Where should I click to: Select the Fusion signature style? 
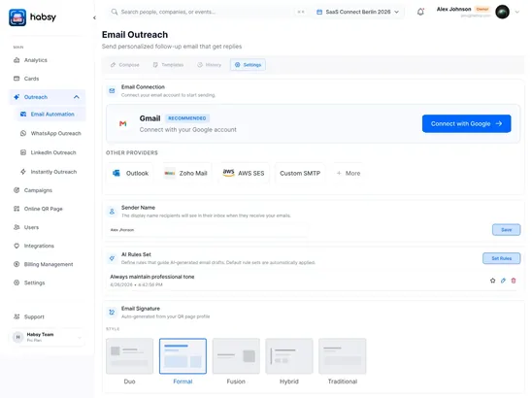pos(236,356)
